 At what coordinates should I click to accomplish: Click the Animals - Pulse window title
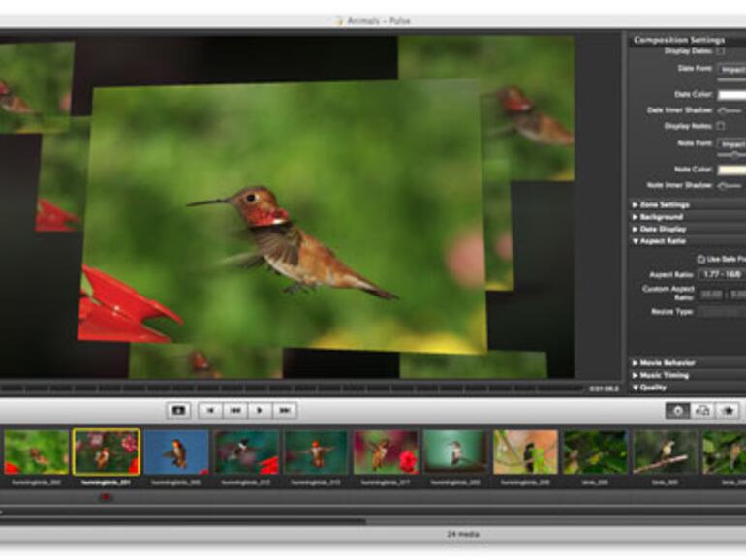pyautogui.click(x=378, y=21)
